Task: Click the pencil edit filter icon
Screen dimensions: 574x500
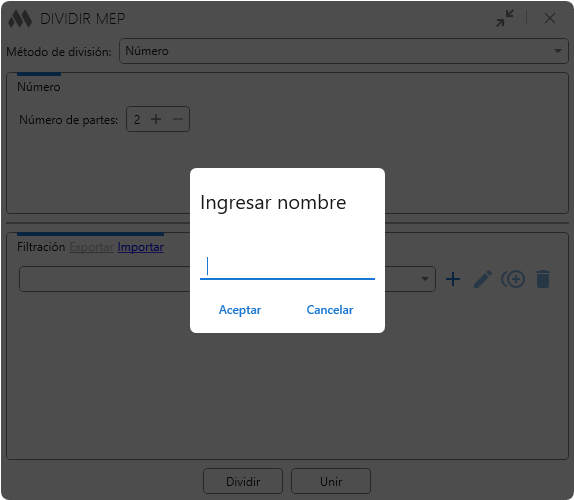Action: pyautogui.click(x=483, y=279)
